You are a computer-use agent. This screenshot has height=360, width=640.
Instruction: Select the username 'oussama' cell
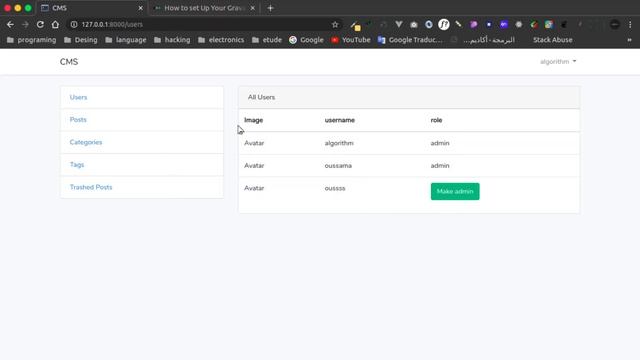[338, 166]
